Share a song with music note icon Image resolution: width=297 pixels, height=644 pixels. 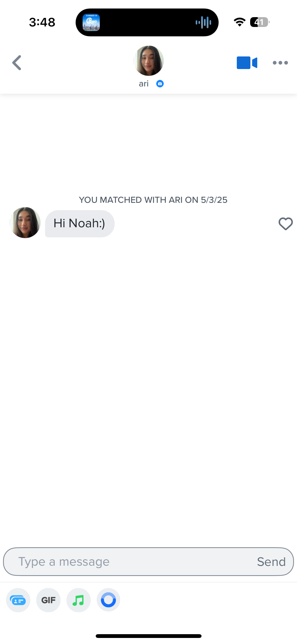[78, 600]
